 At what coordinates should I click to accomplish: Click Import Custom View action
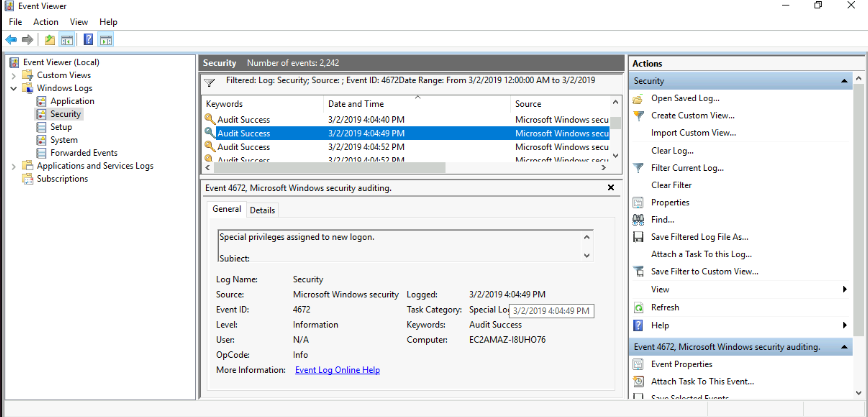693,133
